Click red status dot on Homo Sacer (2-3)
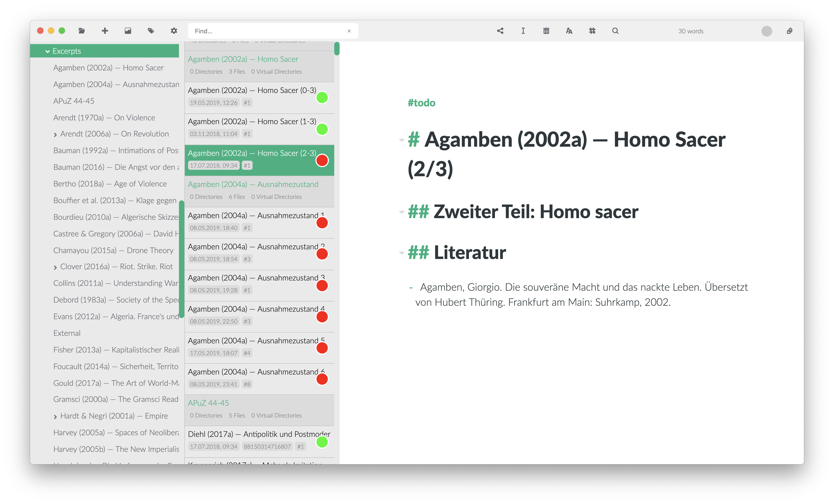 point(322,160)
